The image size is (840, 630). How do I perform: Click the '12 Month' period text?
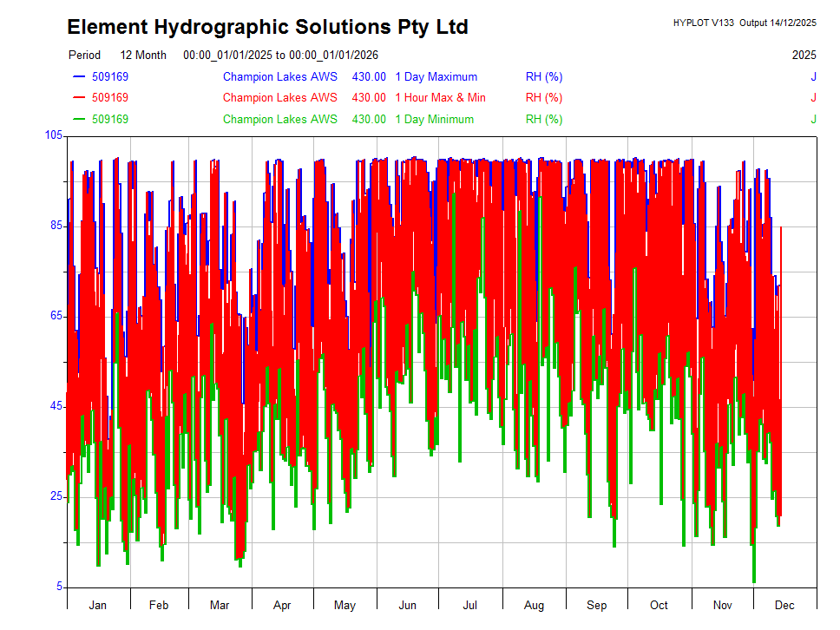tap(143, 56)
